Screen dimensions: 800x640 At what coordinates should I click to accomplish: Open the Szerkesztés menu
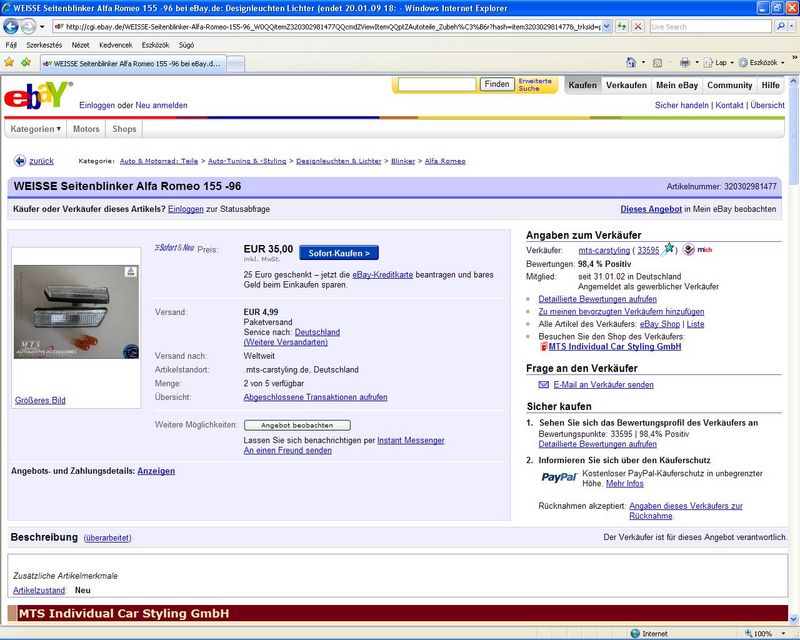(44, 45)
